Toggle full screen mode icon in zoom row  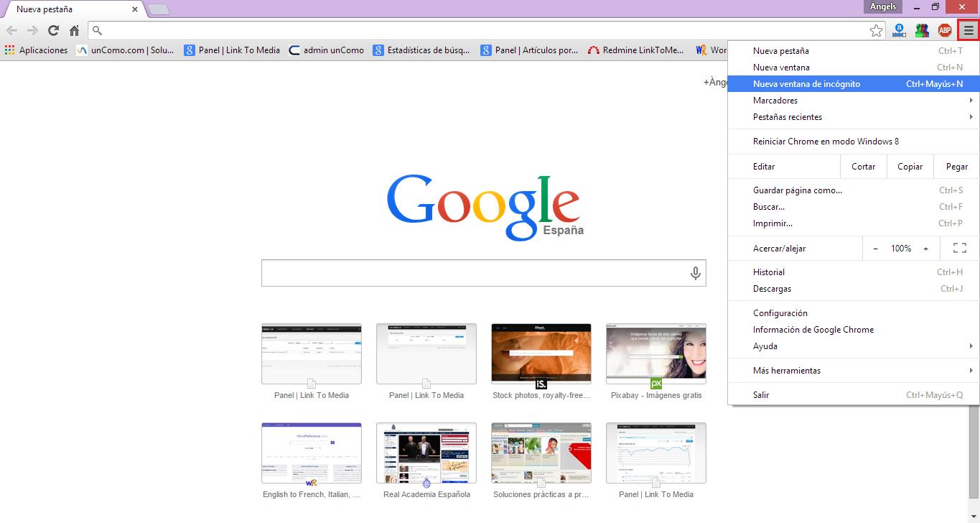959,249
